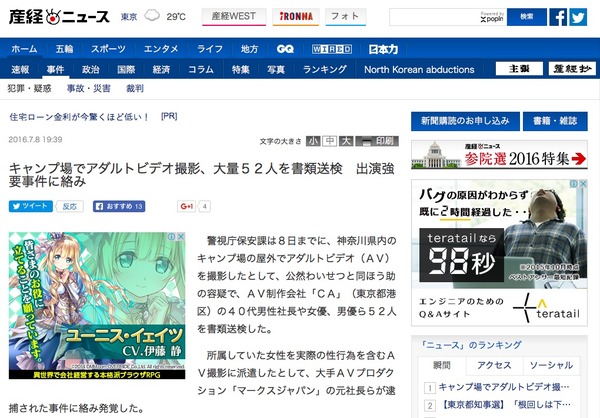
Task: Select the ソーシャル ranking tab
Action: pos(551,365)
